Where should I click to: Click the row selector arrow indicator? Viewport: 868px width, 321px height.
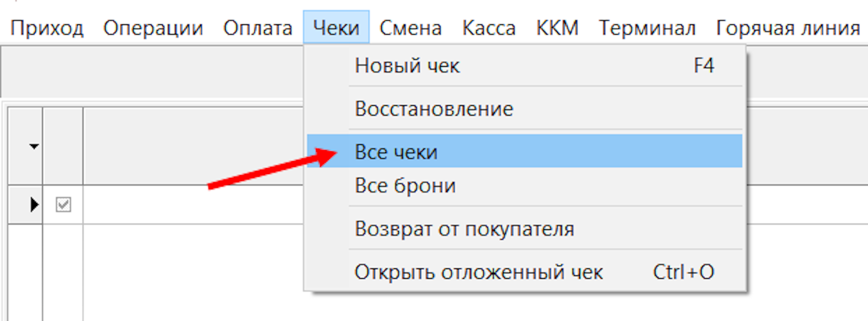[x=34, y=204]
